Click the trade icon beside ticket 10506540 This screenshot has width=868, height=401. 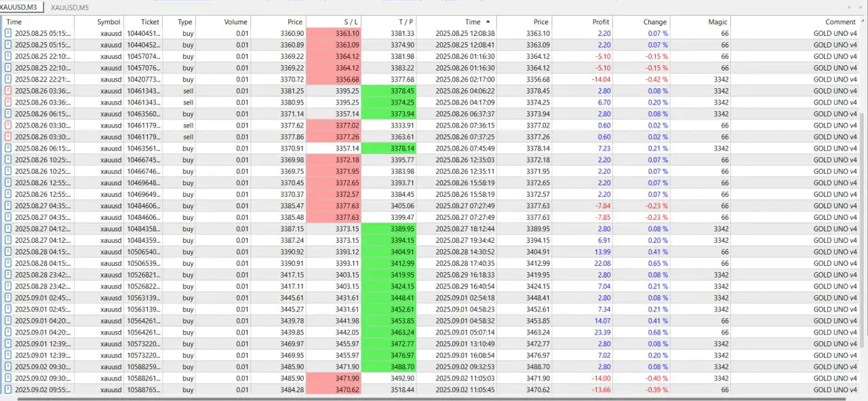(x=7, y=252)
